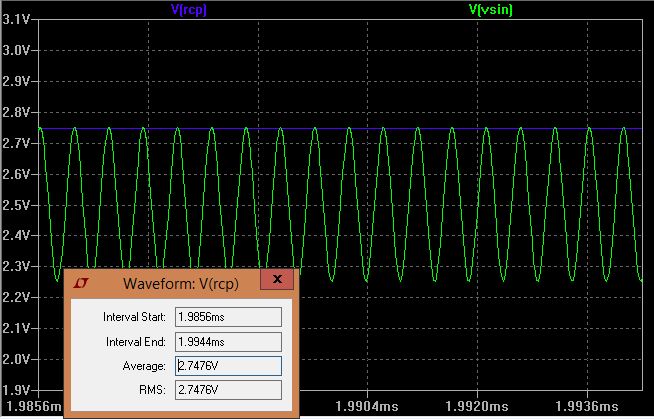
Task: Click the 2.0V vertical axis label
Action: point(16,359)
